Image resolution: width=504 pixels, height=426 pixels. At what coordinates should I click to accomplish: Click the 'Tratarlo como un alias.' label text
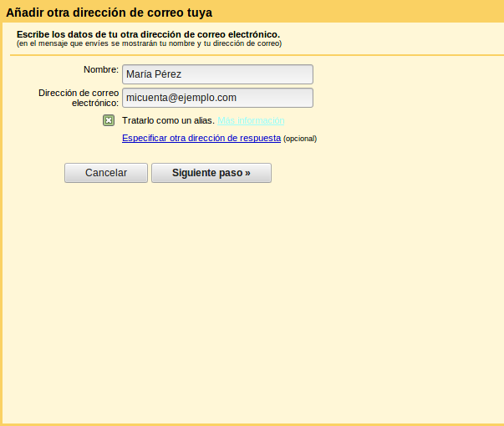pos(168,120)
